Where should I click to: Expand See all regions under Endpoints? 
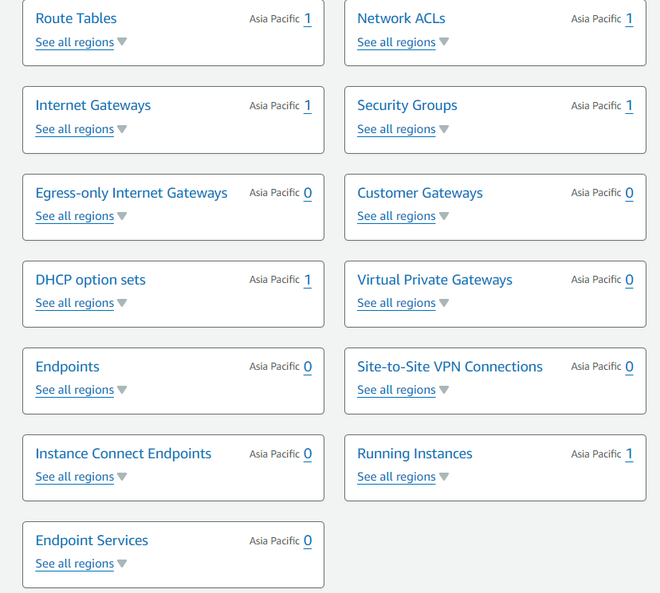75,390
